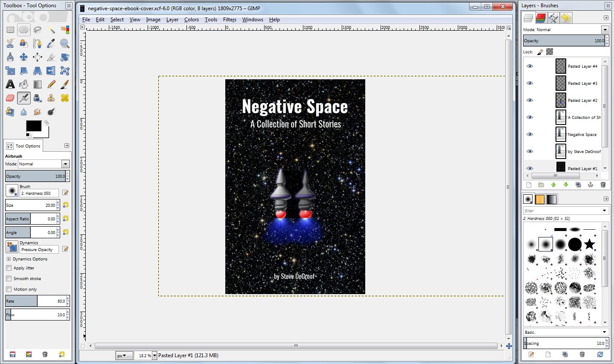Click the Clone stamp tool
Viewport: 614px width, 364px height.
coord(51,98)
